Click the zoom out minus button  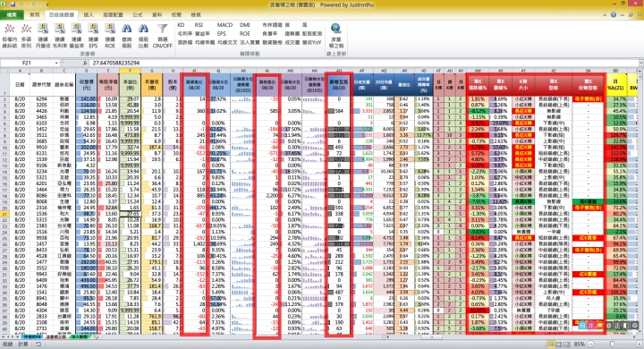coord(590,344)
